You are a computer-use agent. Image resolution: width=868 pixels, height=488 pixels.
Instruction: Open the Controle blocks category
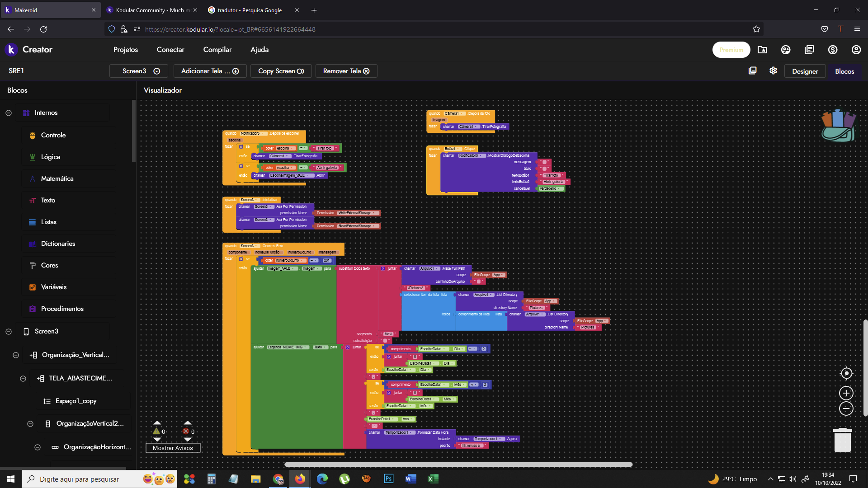click(53, 135)
